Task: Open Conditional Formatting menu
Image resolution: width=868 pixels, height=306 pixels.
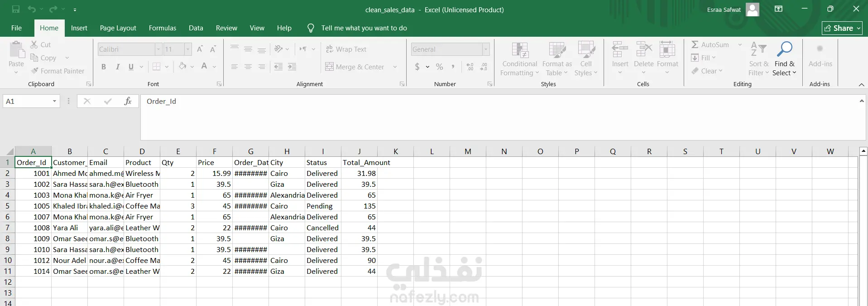Action: pyautogui.click(x=520, y=59)
